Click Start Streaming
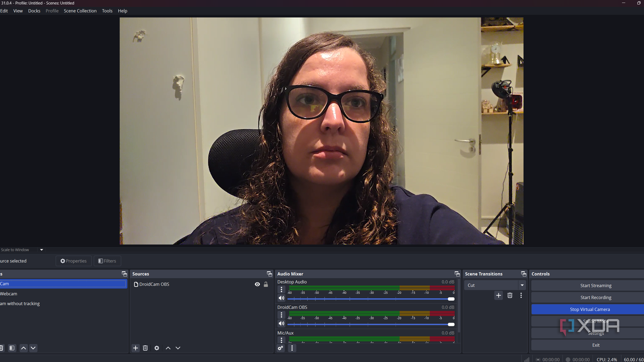 coord(596,285)
